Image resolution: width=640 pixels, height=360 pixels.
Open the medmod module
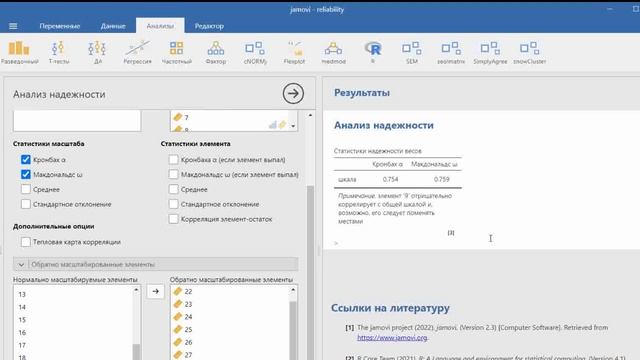click(333, 53)
